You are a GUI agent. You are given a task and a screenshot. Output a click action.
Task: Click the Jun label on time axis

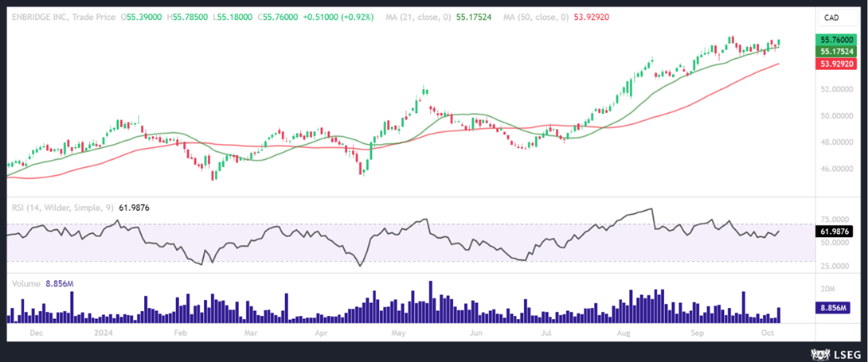[475, 333]
